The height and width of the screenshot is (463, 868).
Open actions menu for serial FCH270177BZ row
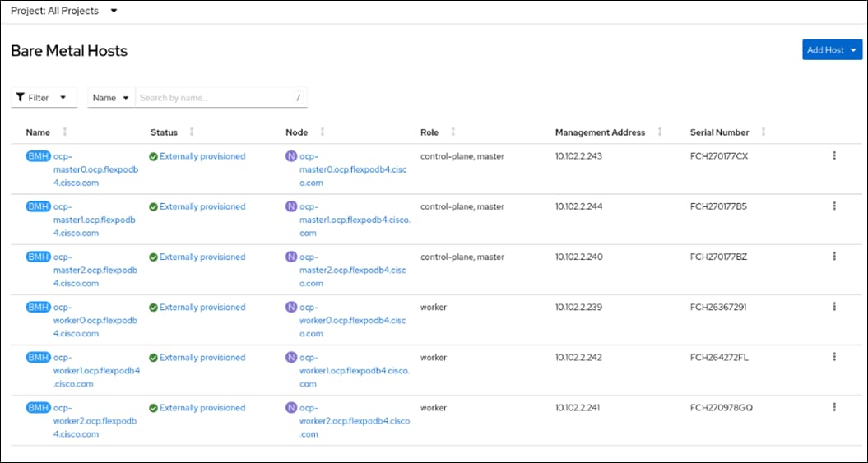(x=834, y=257)
